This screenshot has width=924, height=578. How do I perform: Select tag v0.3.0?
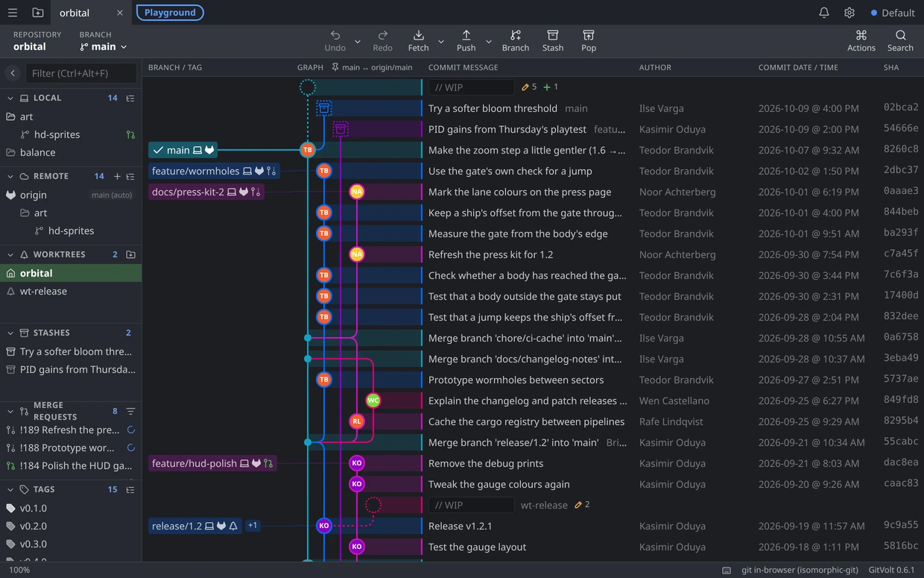[x=71, y=544]
